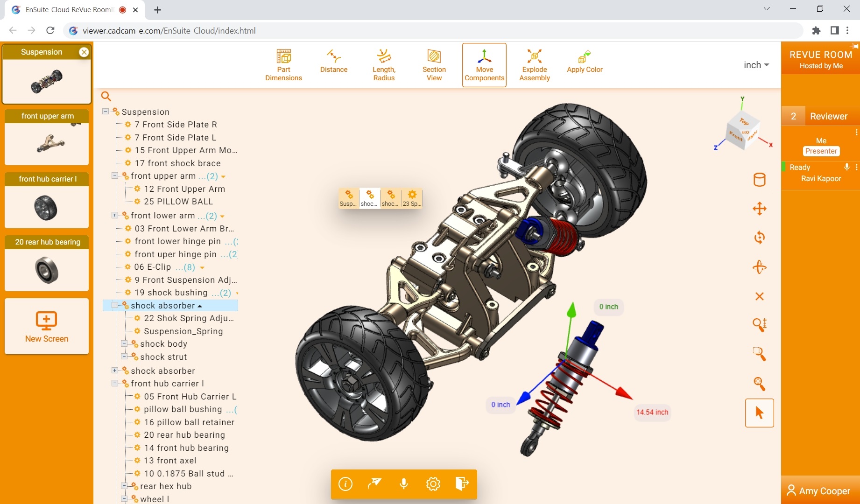Select the zoom window tool
860x504 pixels.
(760, 354)
